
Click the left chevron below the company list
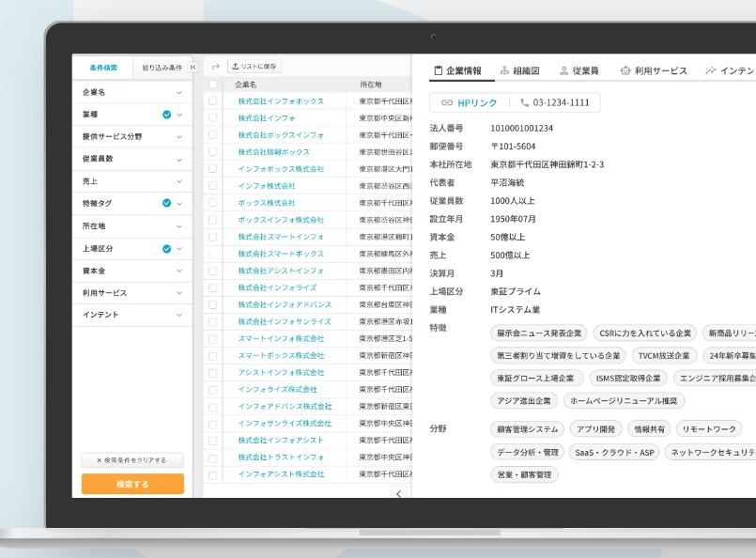(x=398, y=493)
